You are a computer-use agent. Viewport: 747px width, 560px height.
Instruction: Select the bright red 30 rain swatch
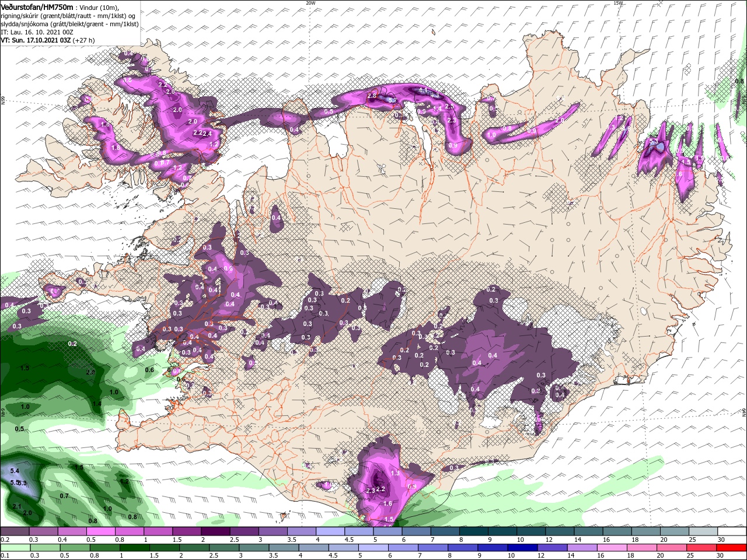(732, 547)
